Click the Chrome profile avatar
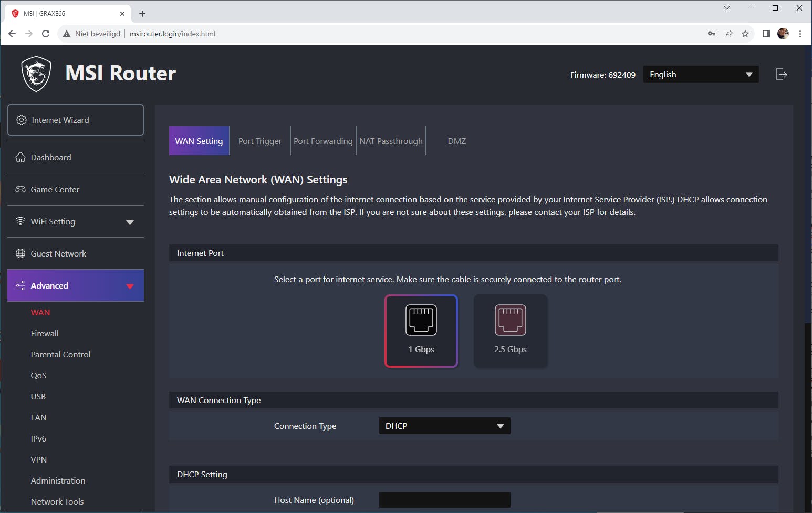Screen dimensions: 812x513 783,34
